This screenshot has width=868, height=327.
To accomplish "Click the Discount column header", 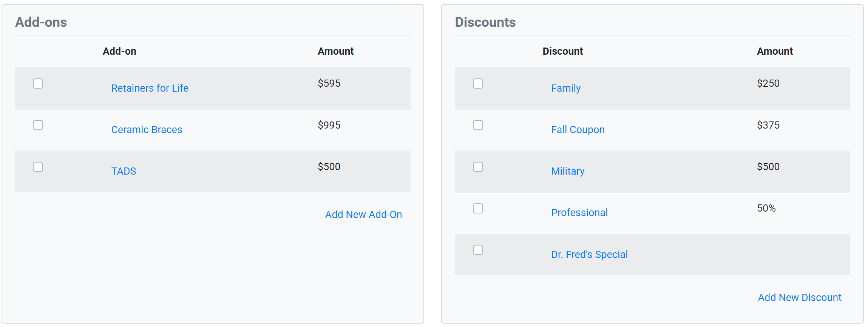I will [x=562, y=51].
